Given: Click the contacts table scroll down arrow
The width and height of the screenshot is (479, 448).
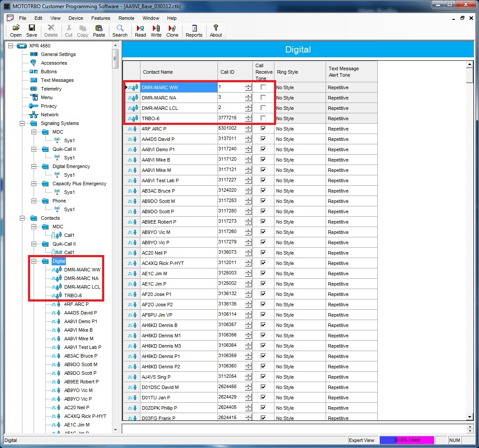Looking at the screenshot, I should point(470,417).
